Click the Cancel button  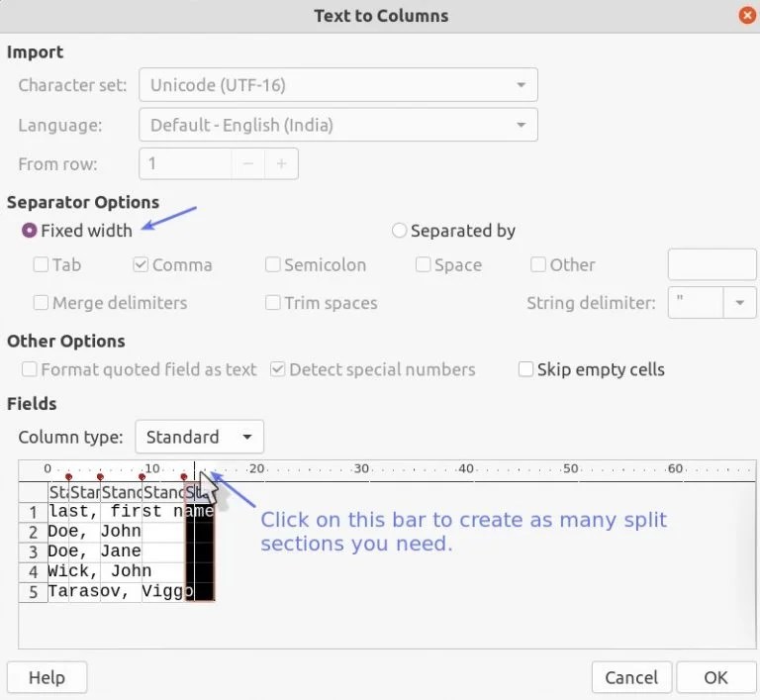631,677
